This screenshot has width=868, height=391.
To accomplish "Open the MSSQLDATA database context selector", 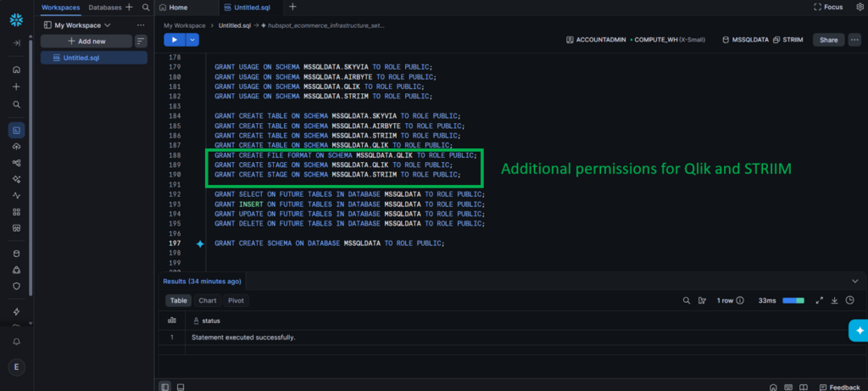I will point(745,40).
